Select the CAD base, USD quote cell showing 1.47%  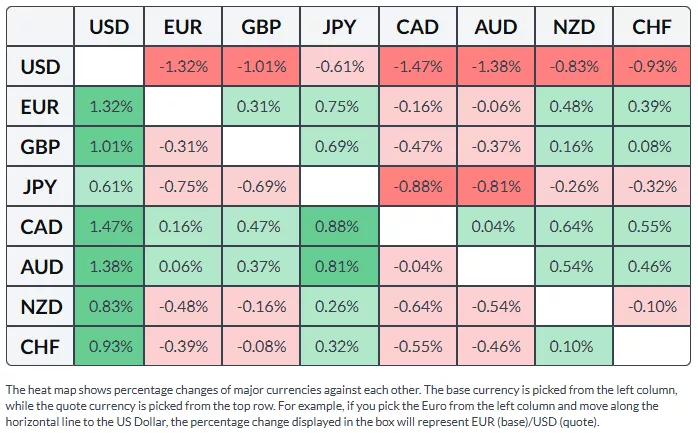tap(110, 227)
